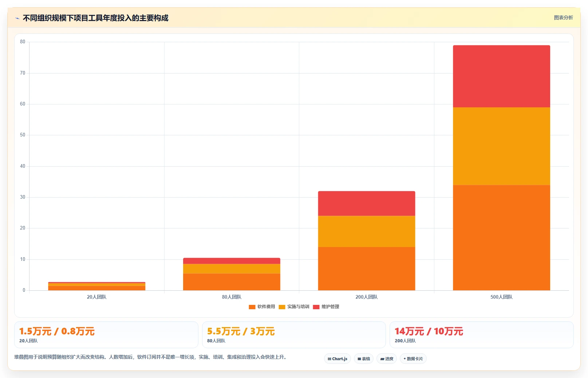The width and height of the screenshot is (588, 378).
Task: Open the 1.5万元 / 0.8万元 data card
Action: (106, 335)
